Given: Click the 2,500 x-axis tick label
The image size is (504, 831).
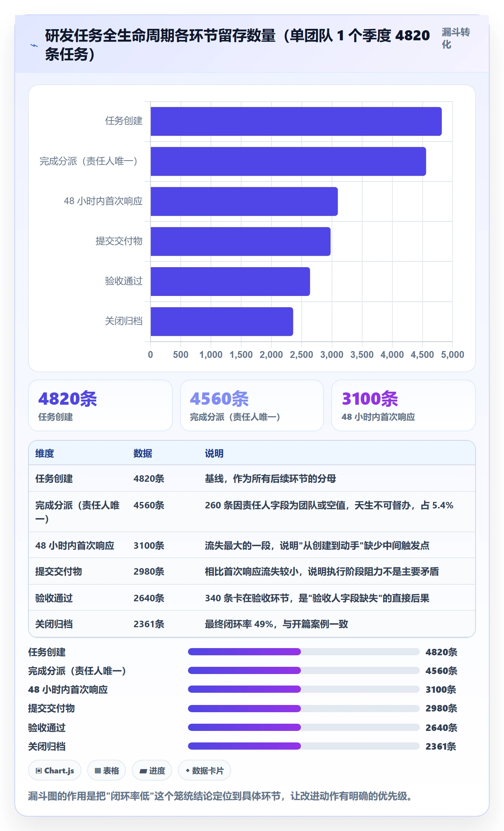Looking at the screenshot, I should point(301,355).
